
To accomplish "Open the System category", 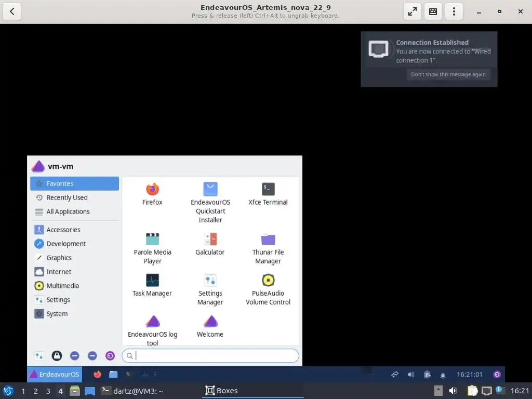I will [x=74, y=313].
